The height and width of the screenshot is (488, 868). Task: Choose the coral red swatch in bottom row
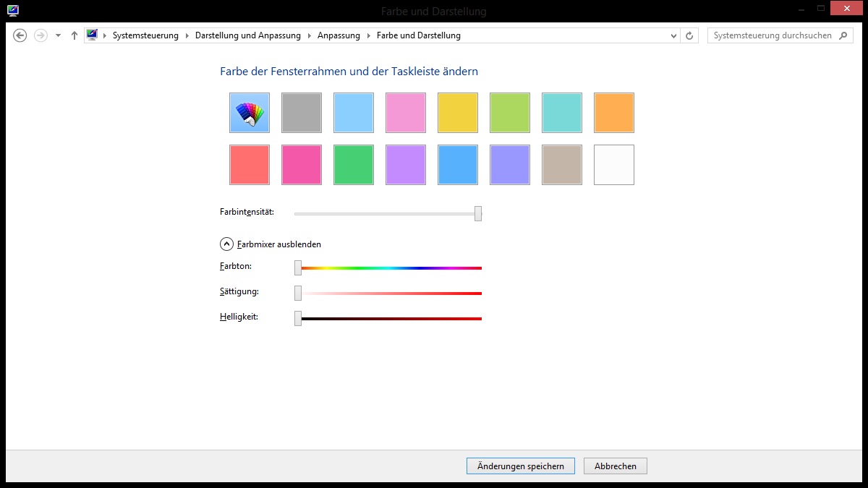click(x=250, y=165)
